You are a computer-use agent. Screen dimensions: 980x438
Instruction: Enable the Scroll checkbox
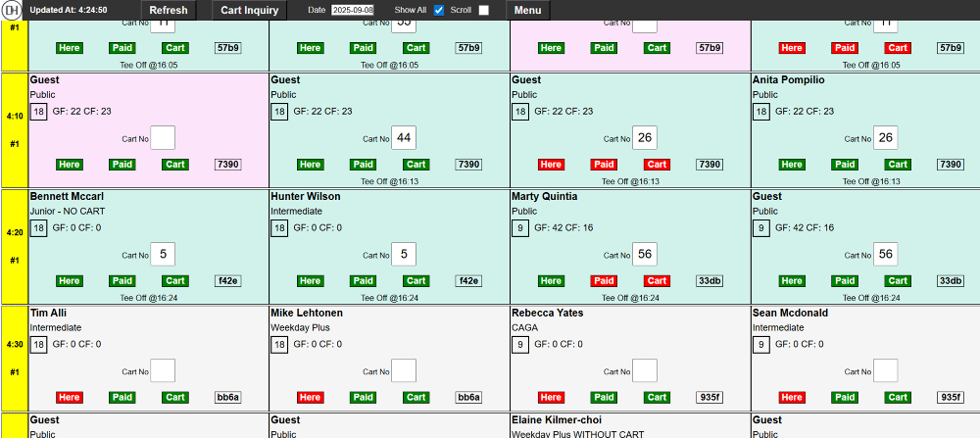(483, 10)
